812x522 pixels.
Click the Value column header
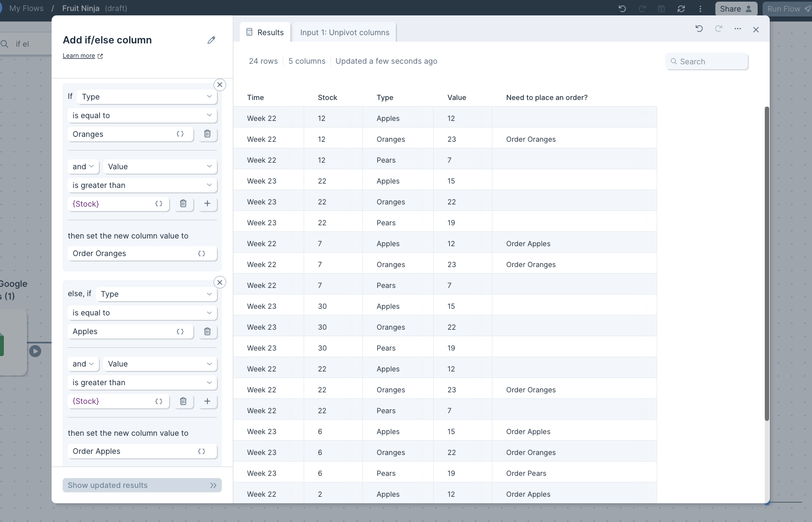pyautogui.click(x=457, y=97)
